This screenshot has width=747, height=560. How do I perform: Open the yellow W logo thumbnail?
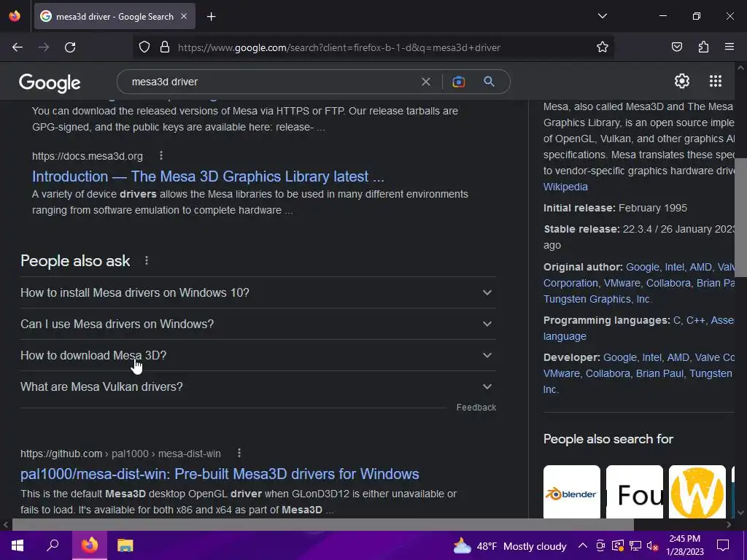click(x=697, y=492)
